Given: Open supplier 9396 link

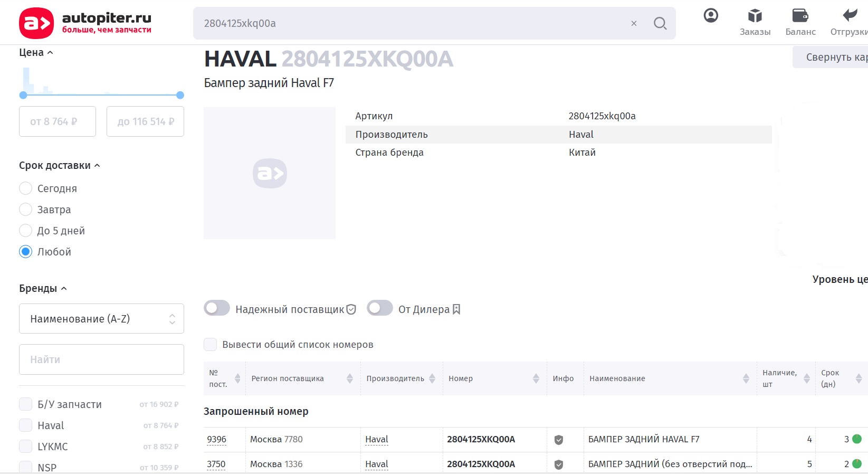Looking at the screenshot, I should coord(216,440).
